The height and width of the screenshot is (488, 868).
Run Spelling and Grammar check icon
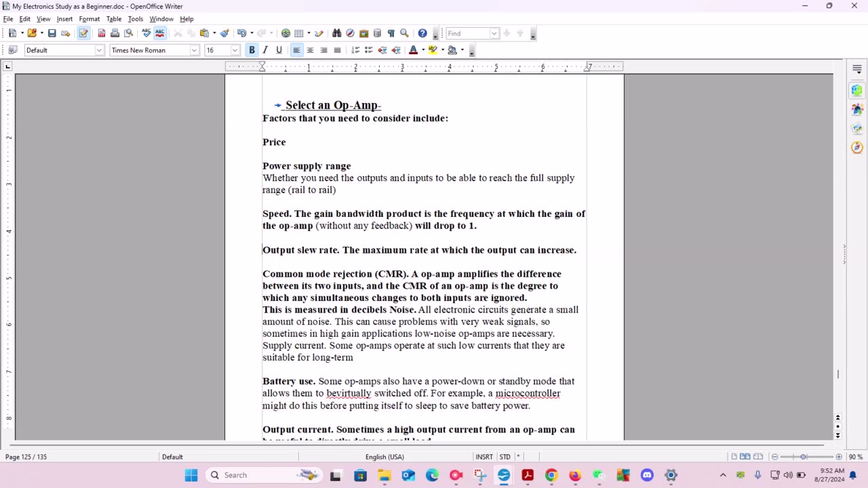146,33
